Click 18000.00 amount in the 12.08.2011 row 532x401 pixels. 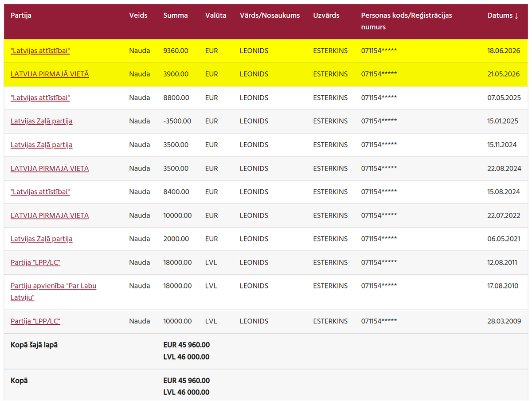click(x=177, y=262)
